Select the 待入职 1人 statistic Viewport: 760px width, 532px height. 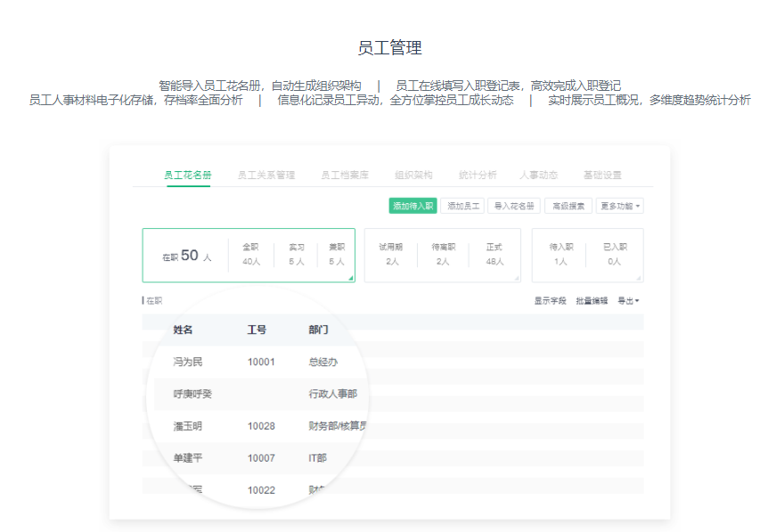coord(561,255)
